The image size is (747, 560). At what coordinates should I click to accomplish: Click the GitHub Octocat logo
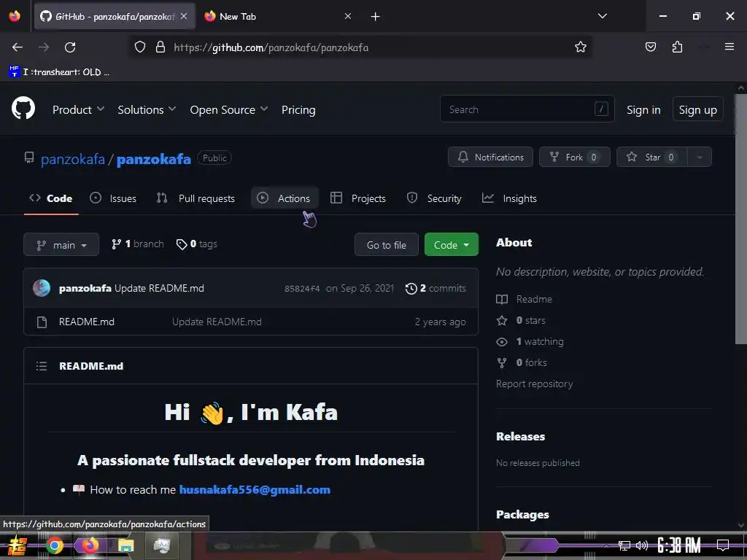(x=23, y=109)
